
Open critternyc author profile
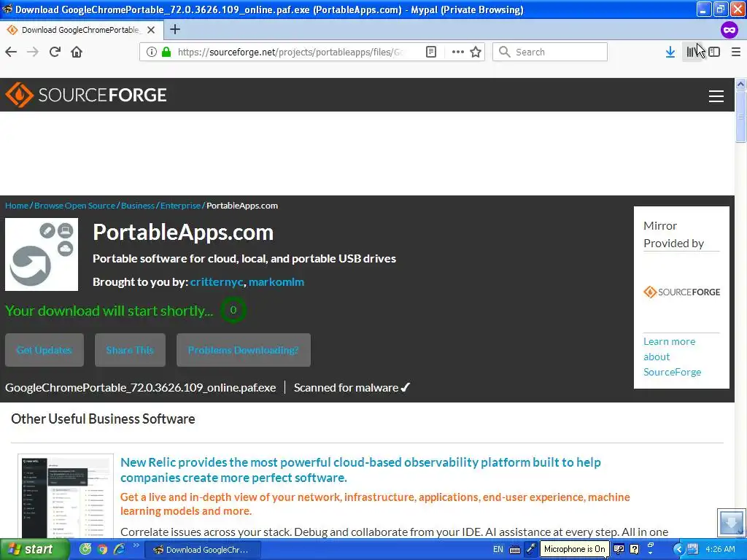[217, 282]
